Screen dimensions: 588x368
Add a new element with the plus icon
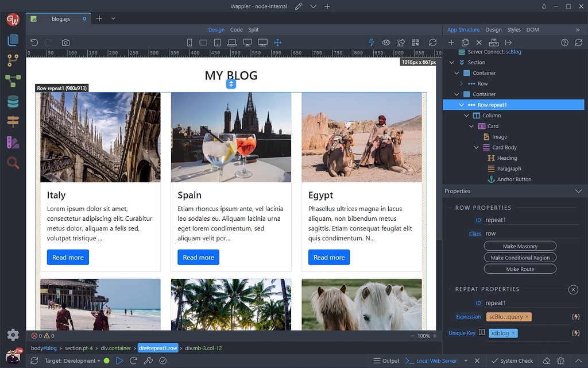coord(451,42)
